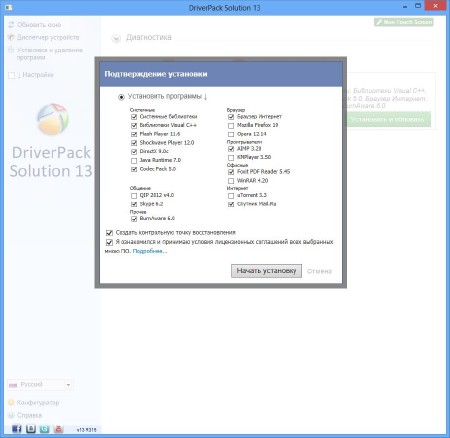This screenshot has width=450, height=438.
Task: Open the Facebook social icon
Action: (16, 429)
